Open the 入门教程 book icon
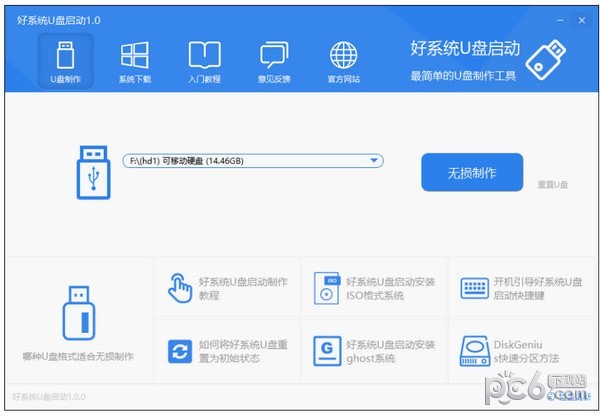Image resolution: width=600 pixels, height=417 pixels. pyautogui.click(x=204, y=60)
